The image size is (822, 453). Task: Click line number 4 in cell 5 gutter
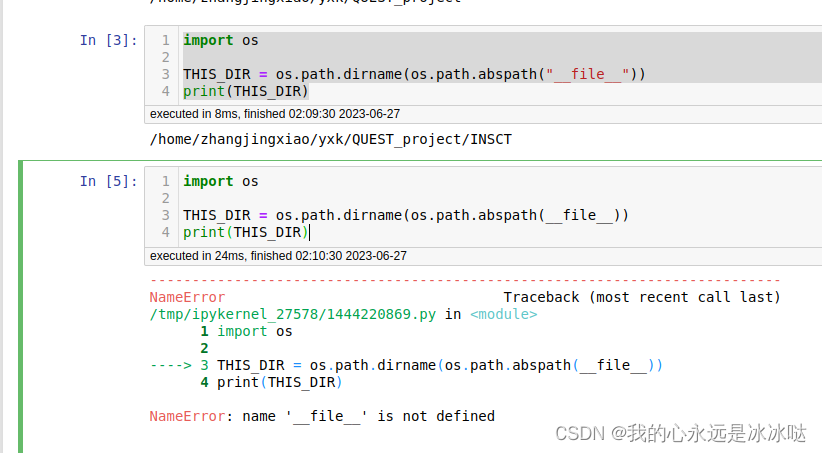point(166,232)
